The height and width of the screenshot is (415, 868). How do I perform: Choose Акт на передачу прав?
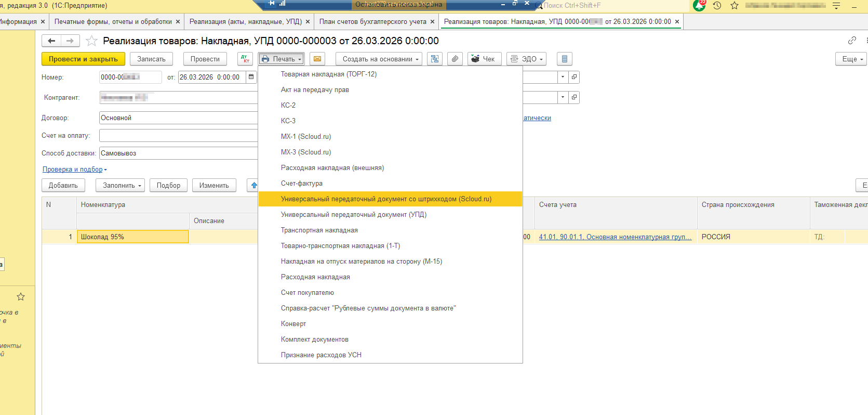[x=390, y=90]
